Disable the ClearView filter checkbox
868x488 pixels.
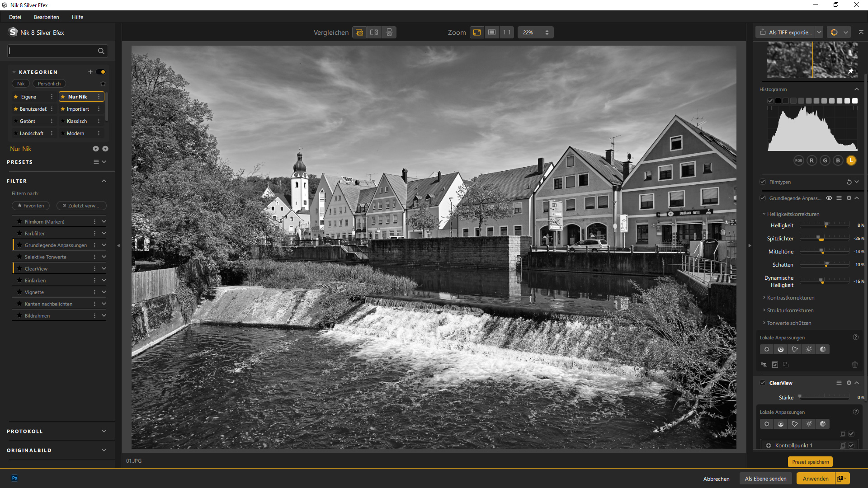763,383
